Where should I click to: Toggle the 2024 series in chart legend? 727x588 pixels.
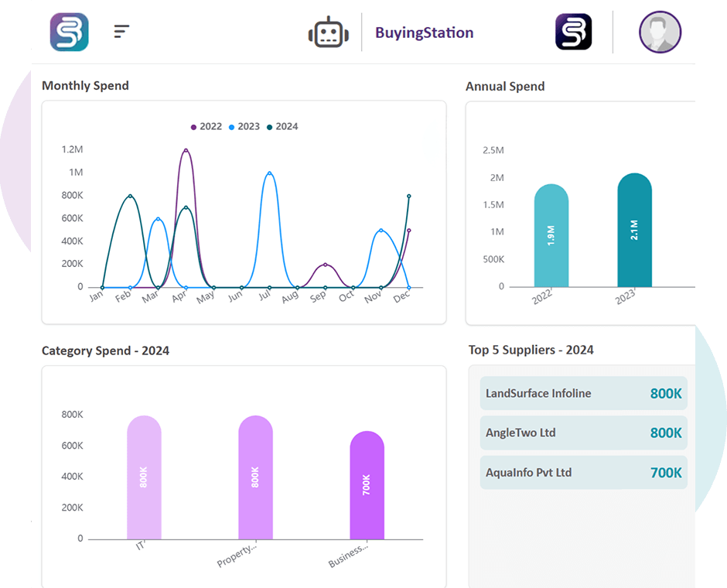282,126
